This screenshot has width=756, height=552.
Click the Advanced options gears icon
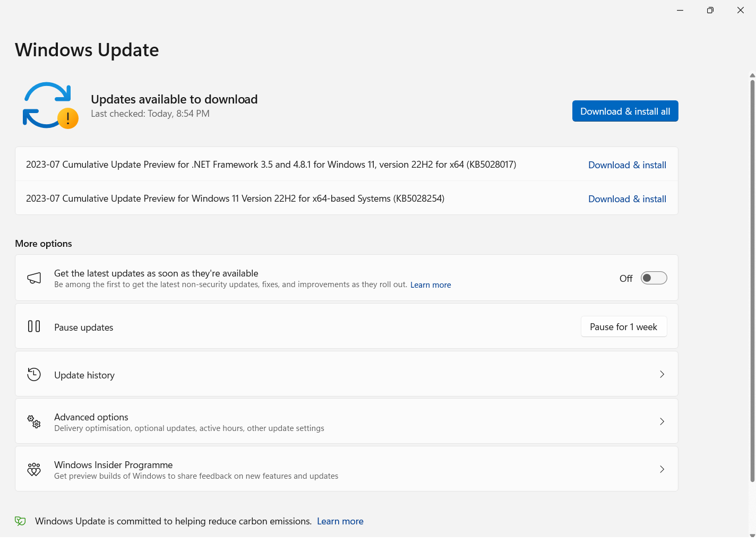(34, 421)
